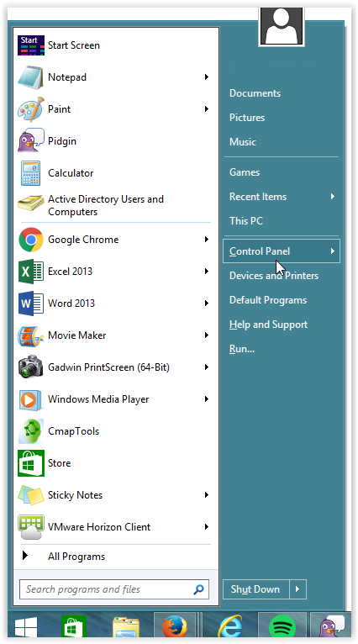The height and width of the screenshot is (644, 358).
Task: Expand Word 2013's jump list arrow
Action: coord(207,304)
